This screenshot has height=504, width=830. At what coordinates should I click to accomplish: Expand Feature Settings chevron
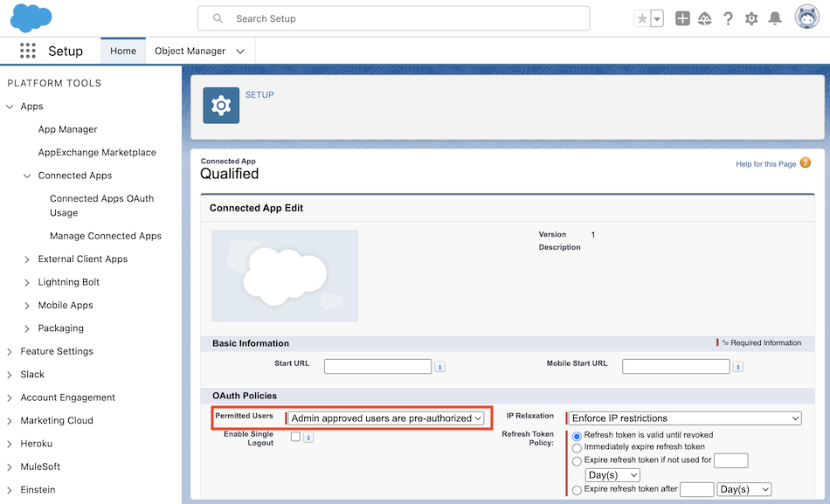(10, 352)
